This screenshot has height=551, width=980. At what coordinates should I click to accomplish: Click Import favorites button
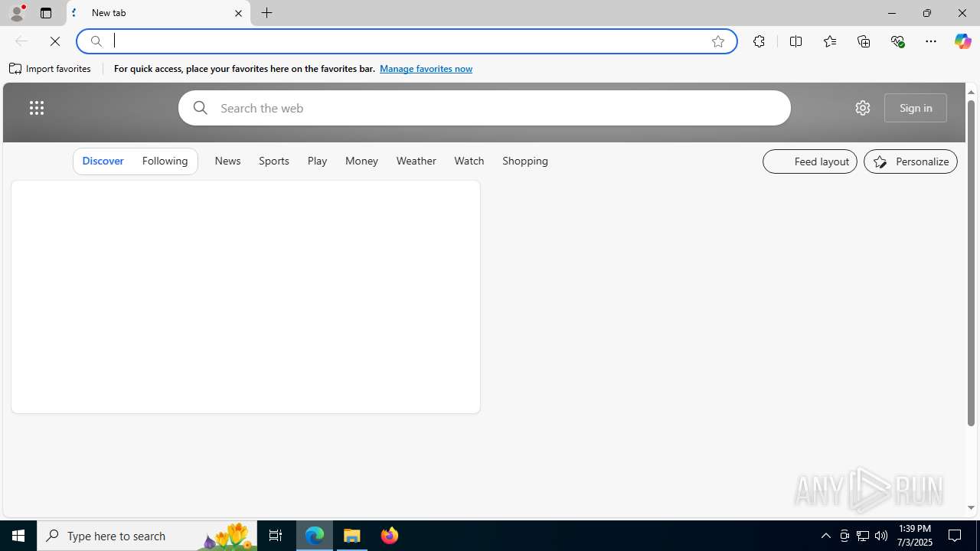pyautogui.click(x=51, y=69)
